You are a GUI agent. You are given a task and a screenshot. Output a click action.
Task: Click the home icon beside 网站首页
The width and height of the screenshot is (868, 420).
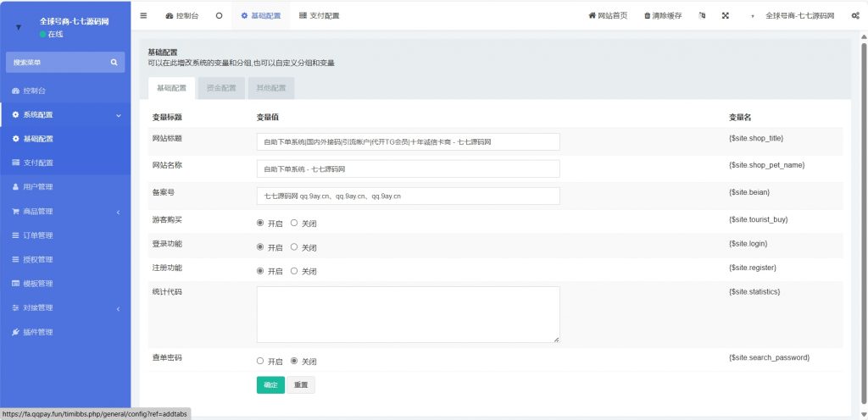592,16
